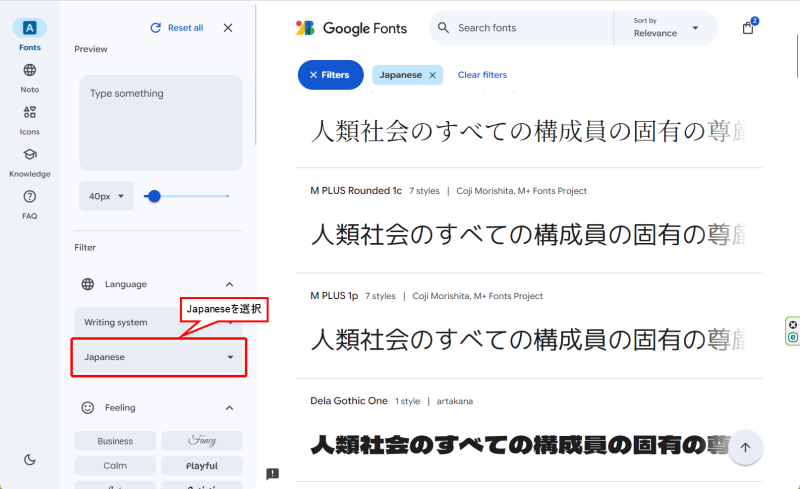Click the Reset all button
The image size is (800, 489).
(176, 28)
